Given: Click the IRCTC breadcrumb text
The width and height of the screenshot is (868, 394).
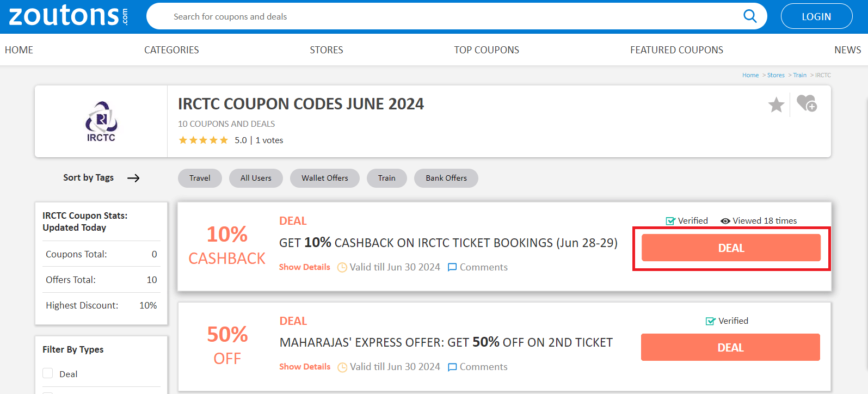Looking at the screenshot, I should coord(823,75).
